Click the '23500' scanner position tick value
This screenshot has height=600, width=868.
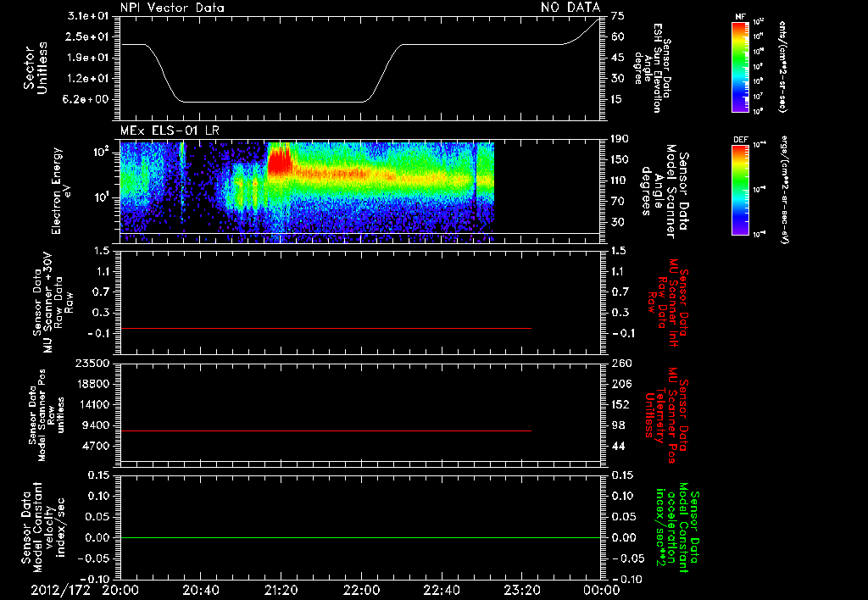pos(92,363)
